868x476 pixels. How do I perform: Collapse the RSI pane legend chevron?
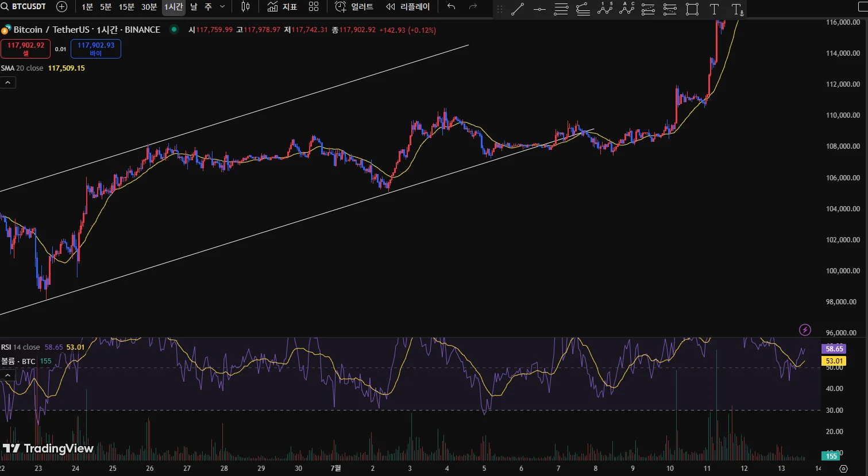8,376
